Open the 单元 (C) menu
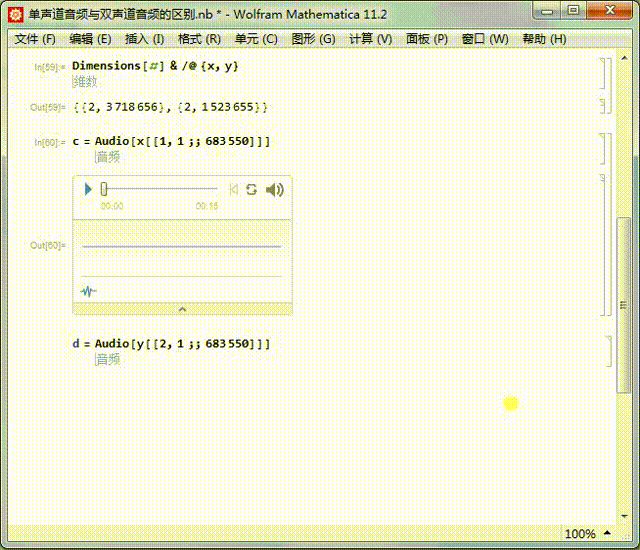 click(256, 39)
